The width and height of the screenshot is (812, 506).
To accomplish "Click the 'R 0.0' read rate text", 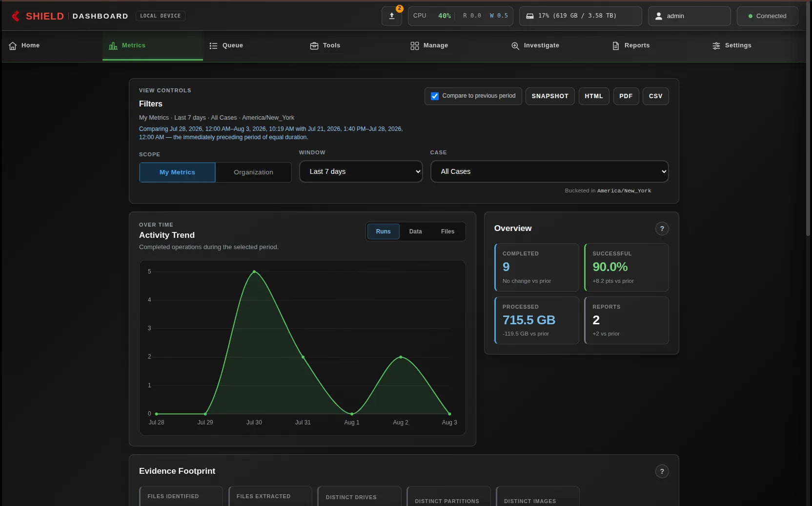I will pyautogui.click(x=472, y=16).
